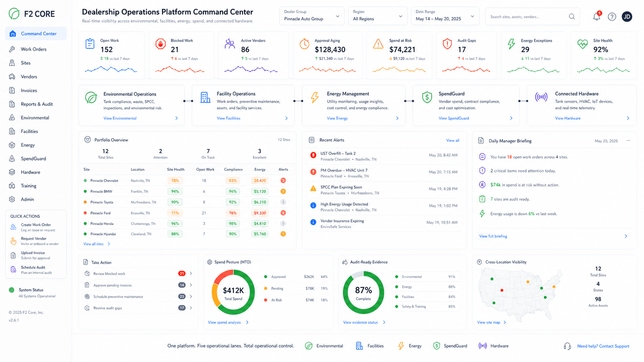The image size is (644, 362).
Task: Click the View Facilities link
Action: point(228,118)
